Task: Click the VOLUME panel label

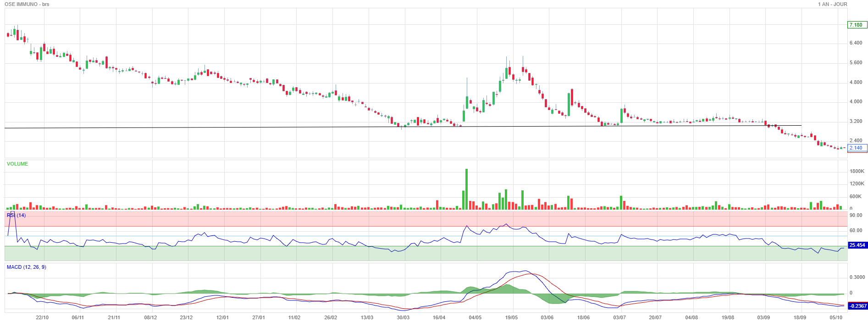Action: click(x=17, y=164)
